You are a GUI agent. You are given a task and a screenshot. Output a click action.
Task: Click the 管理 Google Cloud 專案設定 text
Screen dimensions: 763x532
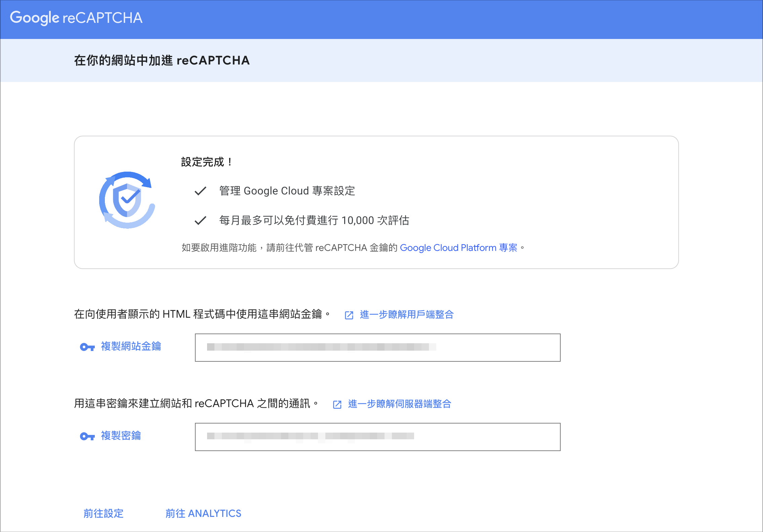(287, 191)
